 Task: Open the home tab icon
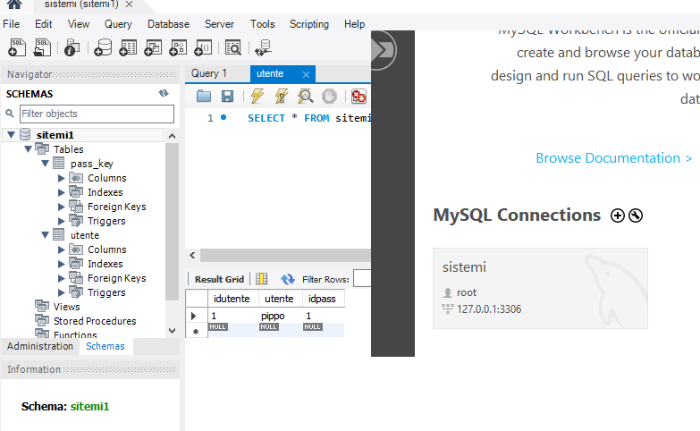15,4
